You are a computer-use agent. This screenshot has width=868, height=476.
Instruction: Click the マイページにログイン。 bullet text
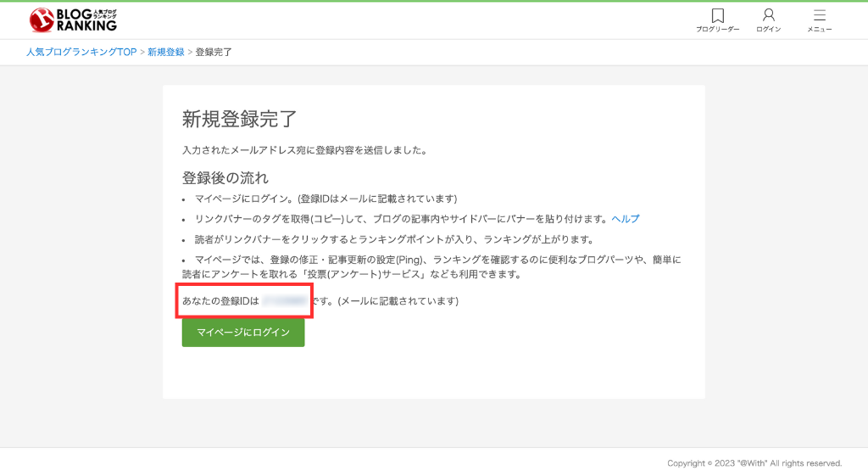(x=325, y=199)
